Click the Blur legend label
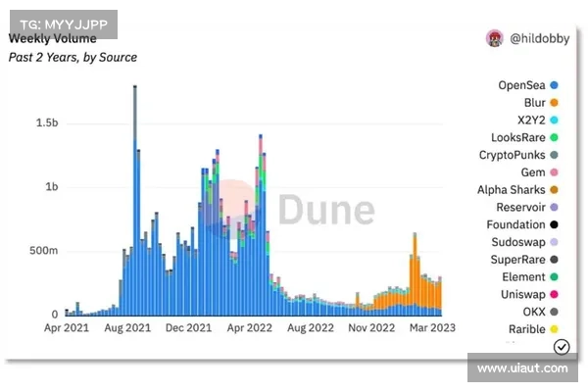The image size is (588, 392). click(x=535, y=103)
